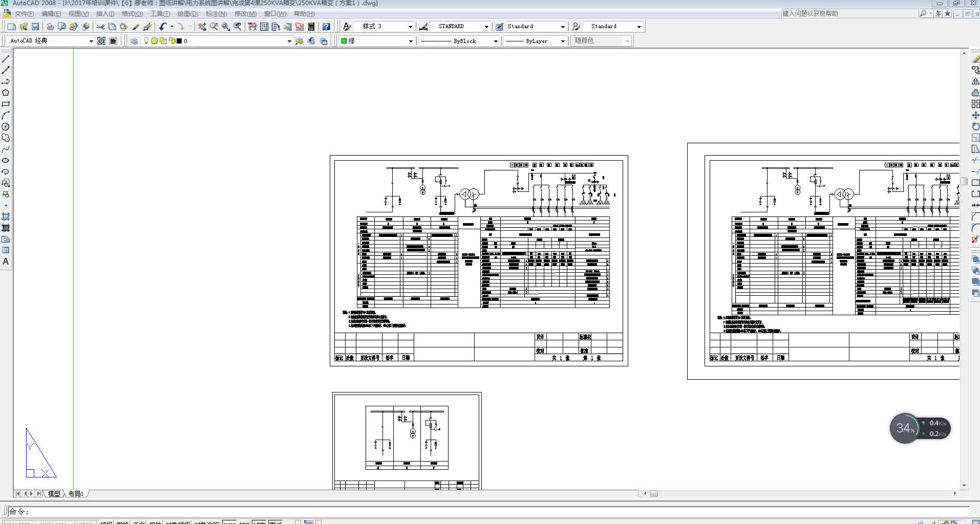
Task: Open the 绘图(D) menu
Action: click(x=188, y=14)
